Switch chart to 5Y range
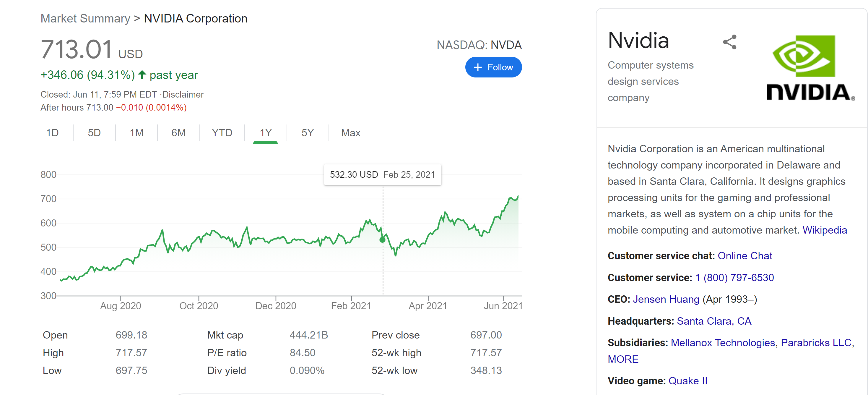The width and height of the screenshot is (868, 395). click(308, 132)
